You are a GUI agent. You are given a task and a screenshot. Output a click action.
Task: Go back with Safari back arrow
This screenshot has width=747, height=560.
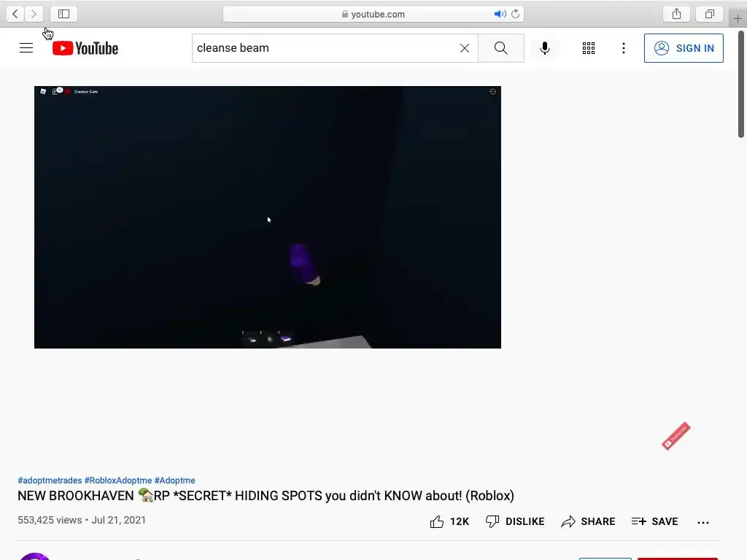(15, 14)
